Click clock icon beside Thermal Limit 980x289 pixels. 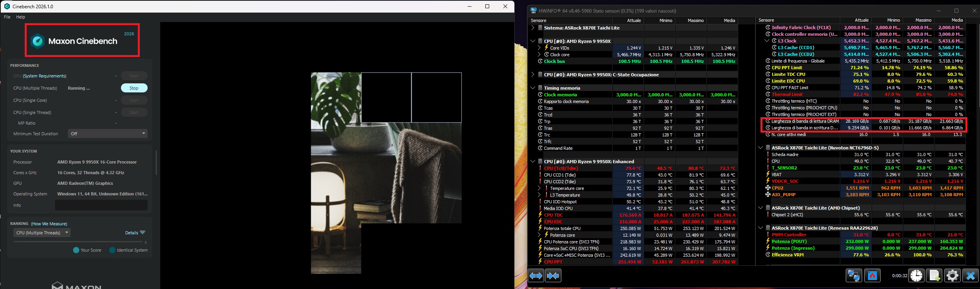point(768,94)
